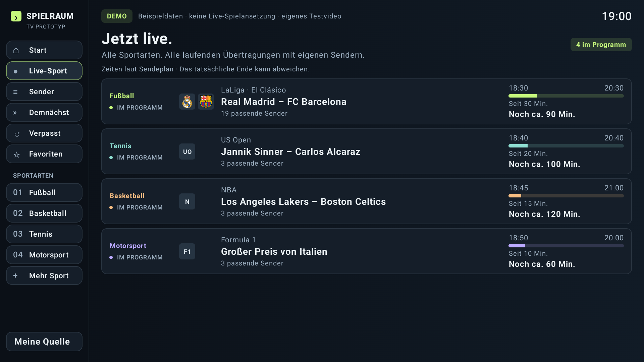Click the list icon beside Sender
644x362 pixels.
click(15, 92)
